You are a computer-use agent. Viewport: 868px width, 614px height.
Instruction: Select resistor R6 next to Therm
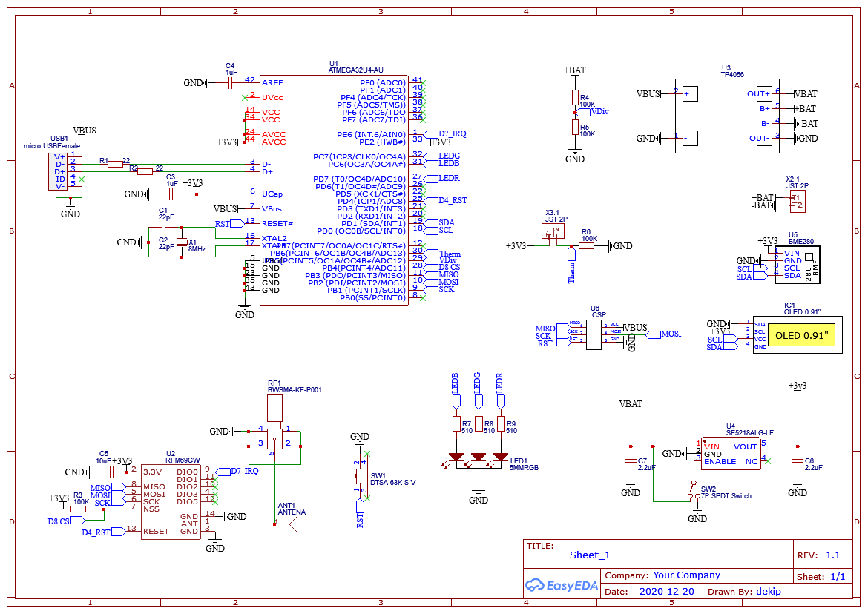(586, 245)
